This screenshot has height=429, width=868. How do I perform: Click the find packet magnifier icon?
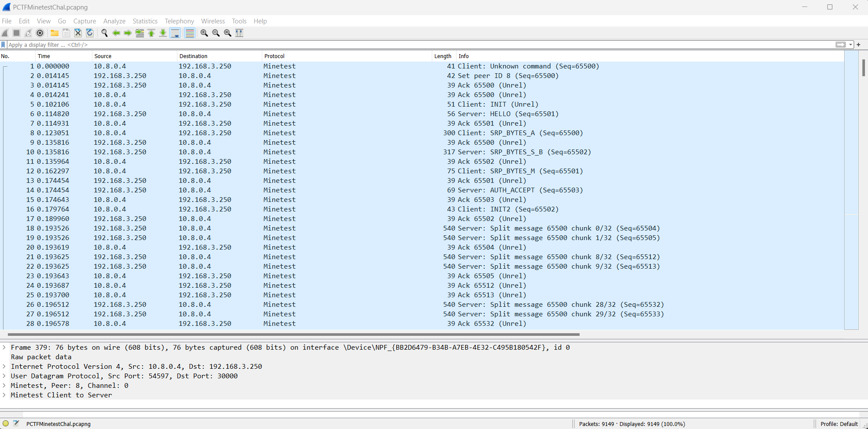104,33
